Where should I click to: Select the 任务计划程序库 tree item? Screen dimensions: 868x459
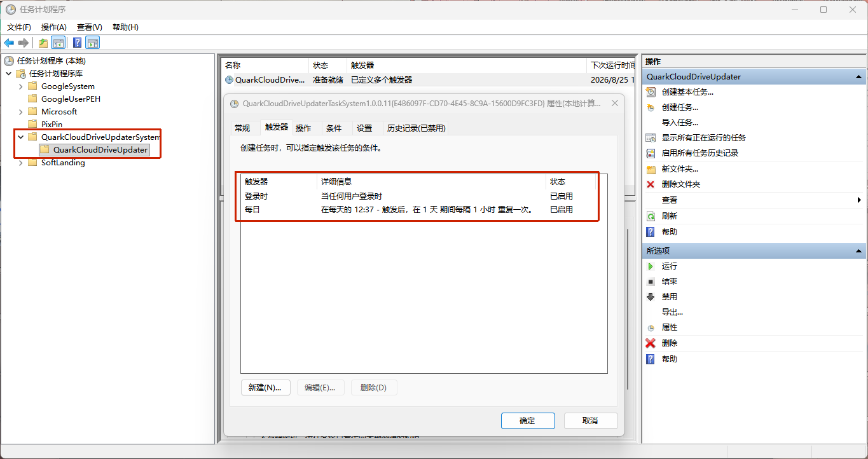coord(56,74)
